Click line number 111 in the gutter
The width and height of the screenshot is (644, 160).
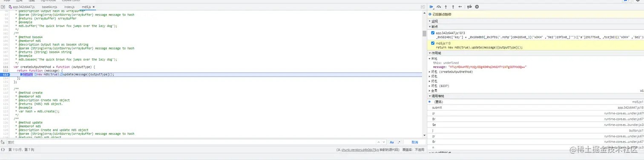6,67
